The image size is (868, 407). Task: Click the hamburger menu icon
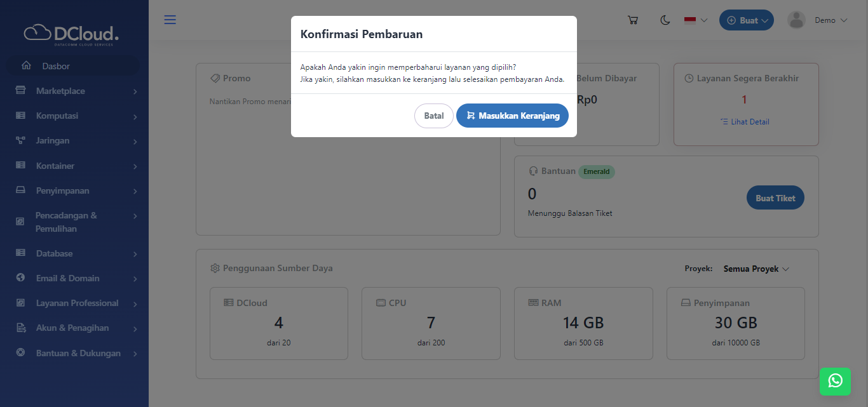(170, 20)
